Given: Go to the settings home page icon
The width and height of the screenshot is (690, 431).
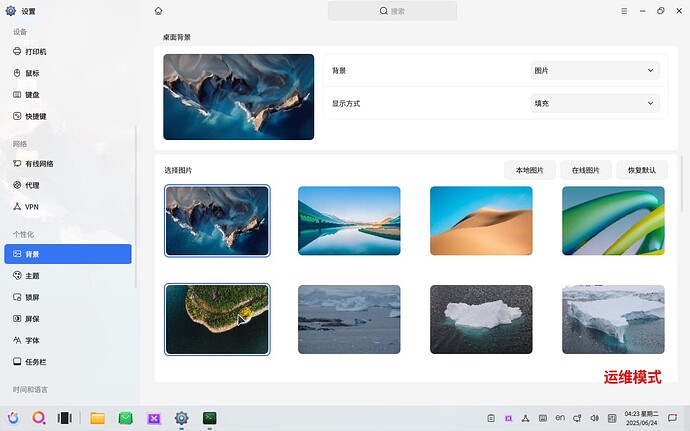Looking at the screenshot, I should (x=158, y=11).
